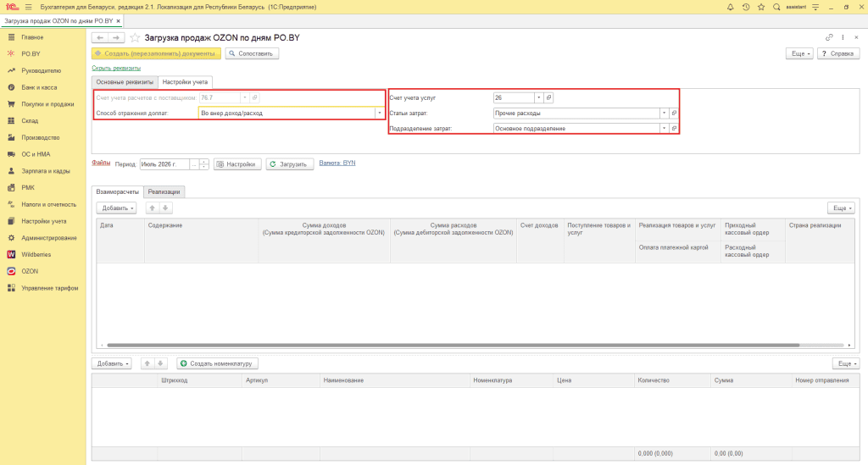Open the form's three-dot menu
868x465 pixels.
(x=843, y=37)
